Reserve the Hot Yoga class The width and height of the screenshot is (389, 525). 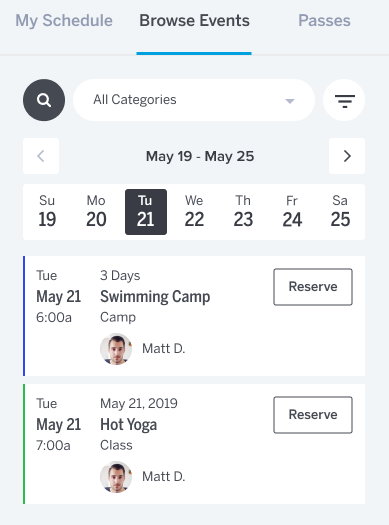point(313,415)
